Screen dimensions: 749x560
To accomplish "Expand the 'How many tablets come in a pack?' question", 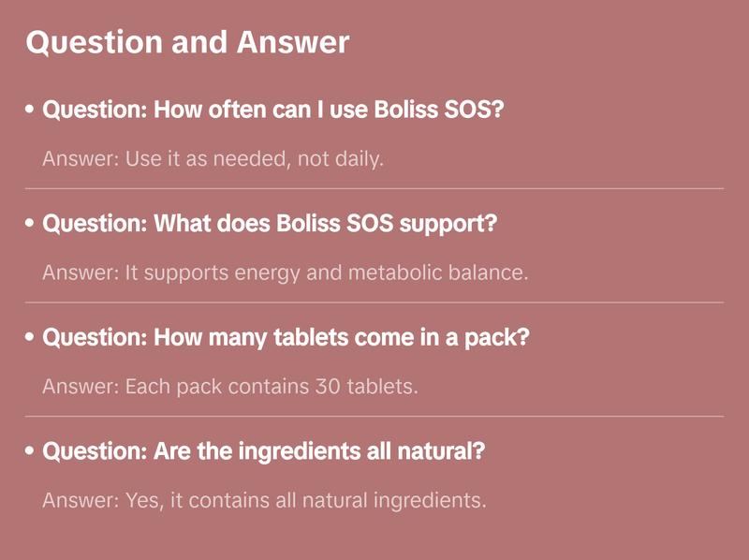I will (286, 337).
